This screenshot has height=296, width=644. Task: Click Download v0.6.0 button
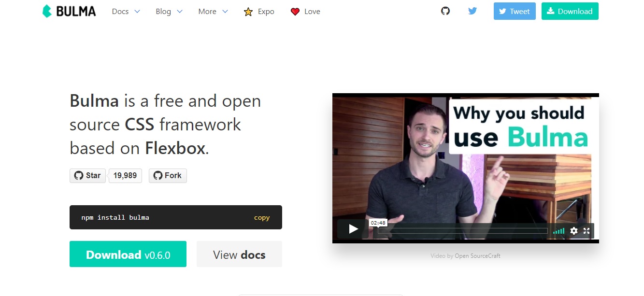pos(128,254)
